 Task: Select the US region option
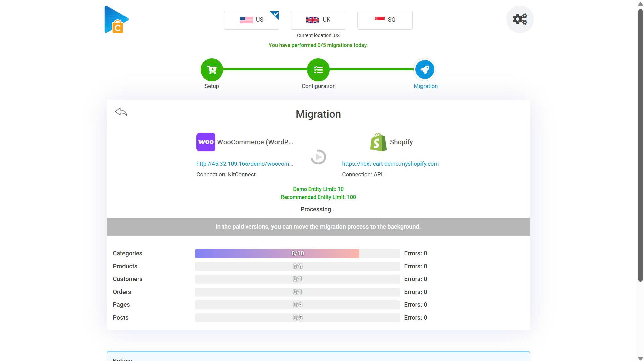tap(251, 20)
